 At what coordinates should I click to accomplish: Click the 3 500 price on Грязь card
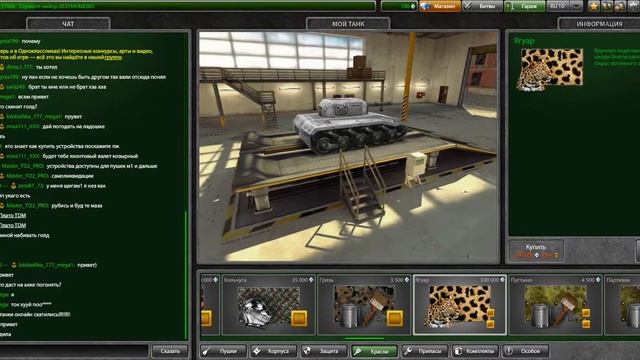[396, 280]
